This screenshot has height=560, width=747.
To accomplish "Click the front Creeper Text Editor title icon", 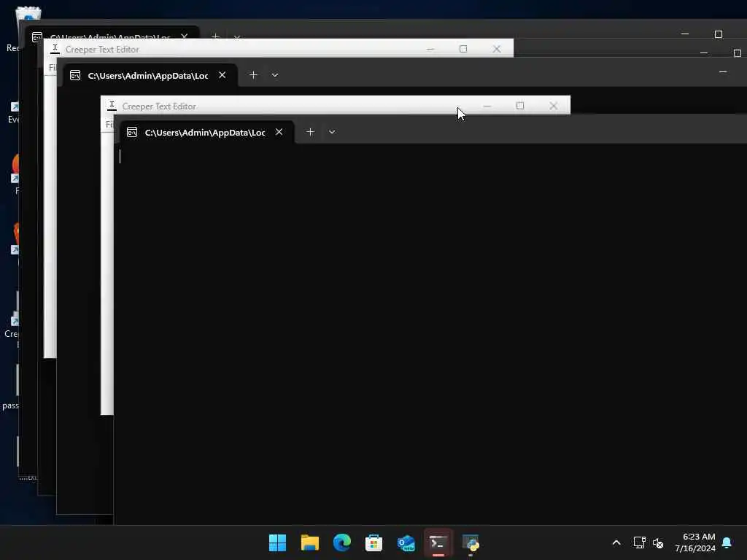I will pos(112,106).
